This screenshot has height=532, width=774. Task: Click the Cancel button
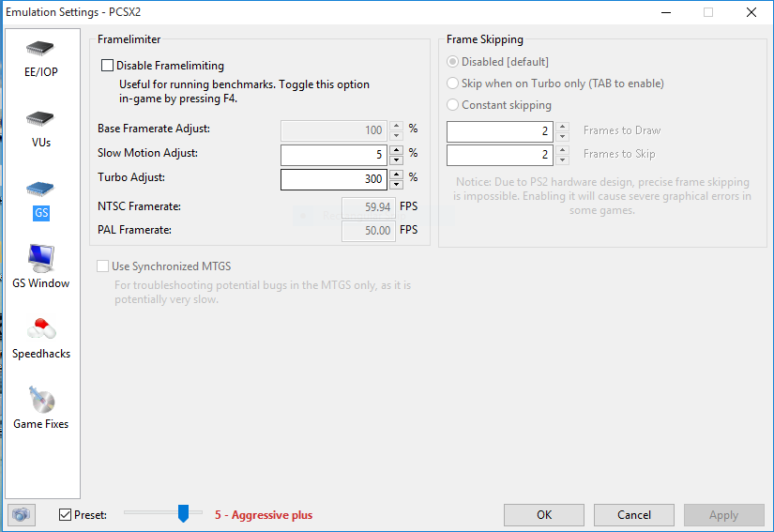634,515
